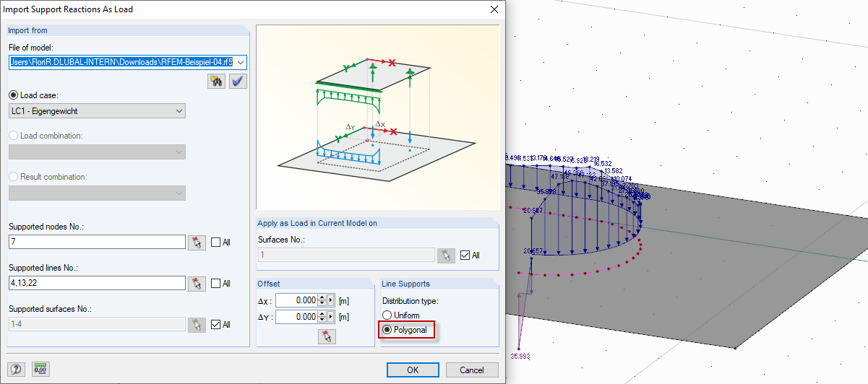Click the Supported nodes No. field
Screen dimensions: 868x384
point(98,242)
